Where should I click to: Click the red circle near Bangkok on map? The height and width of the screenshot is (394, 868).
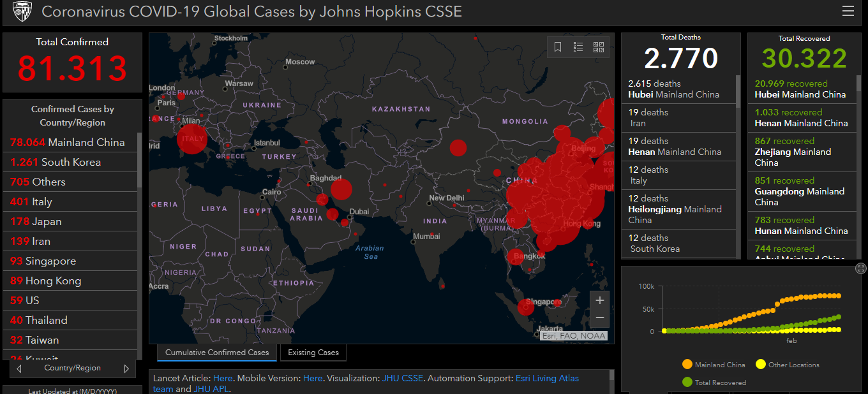tap(516, 257)
